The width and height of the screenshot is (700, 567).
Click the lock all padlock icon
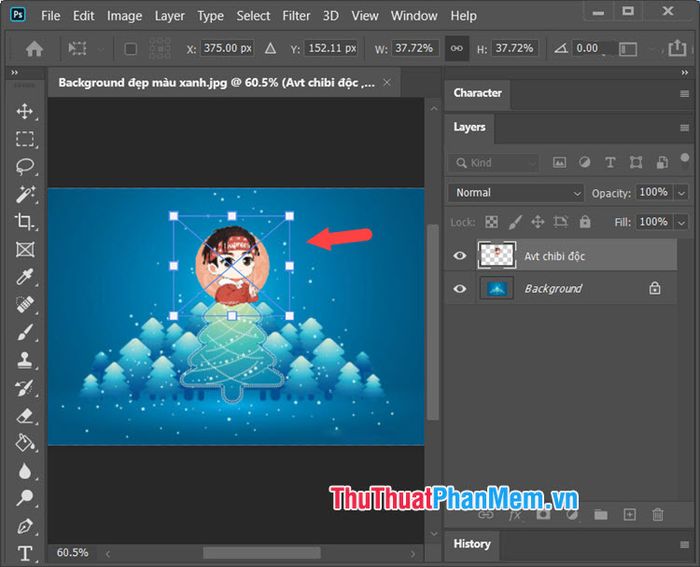tap(585, 222)
